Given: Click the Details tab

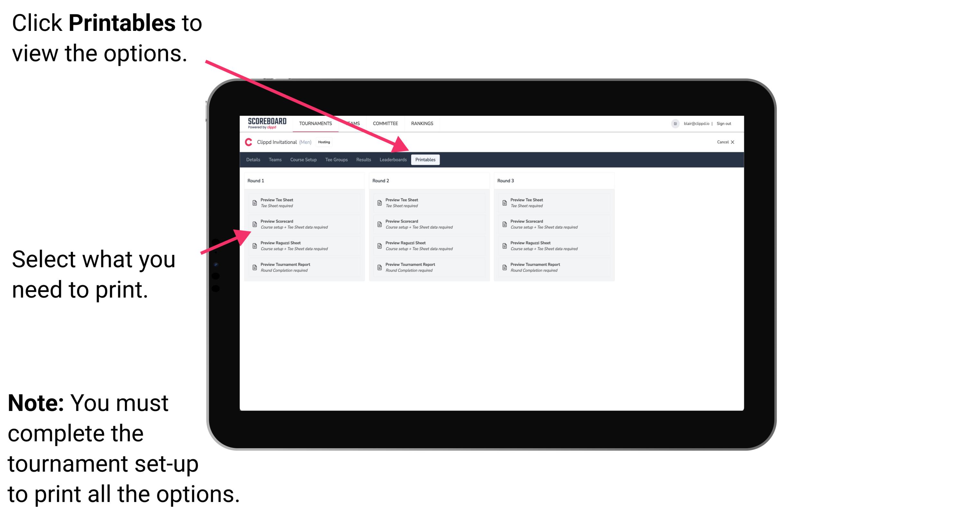Looking at the screenshot, I should (253, 159).
